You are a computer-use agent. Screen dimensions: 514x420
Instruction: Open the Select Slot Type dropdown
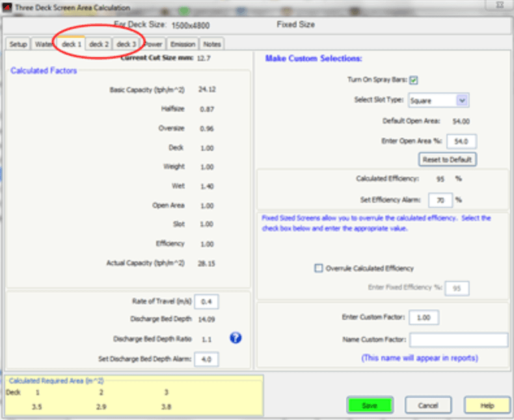pyautogui.click(x=438, y=100)
